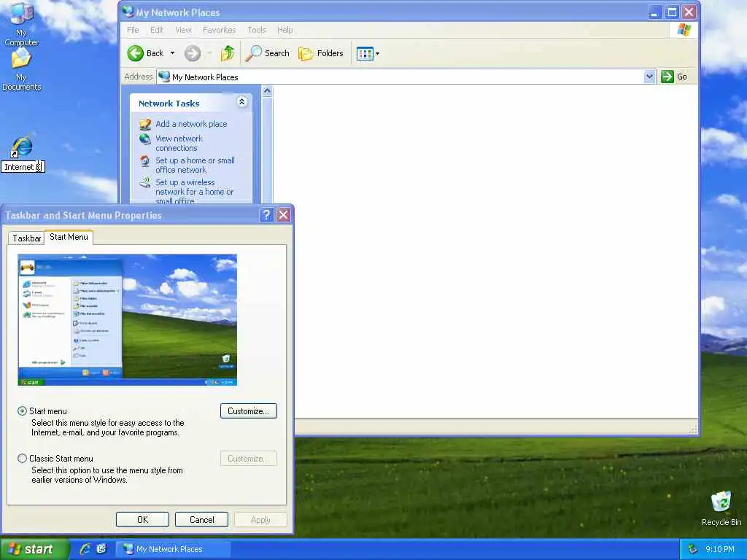Collapse the Network Tasks panel
Screen dimensions: 747x560
pyautogui.click(x=242, y=102)
